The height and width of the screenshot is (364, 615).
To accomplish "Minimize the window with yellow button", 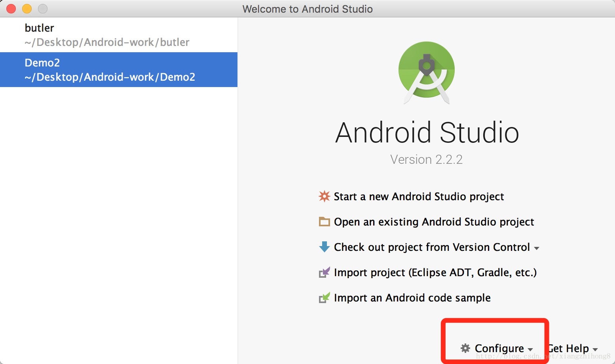I will 27,9.
